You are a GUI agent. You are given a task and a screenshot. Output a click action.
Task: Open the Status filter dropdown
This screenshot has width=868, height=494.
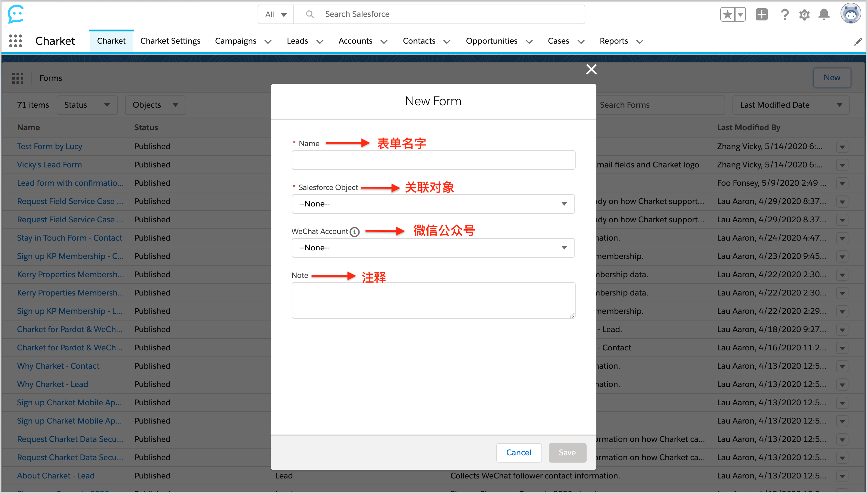(87, 105)
